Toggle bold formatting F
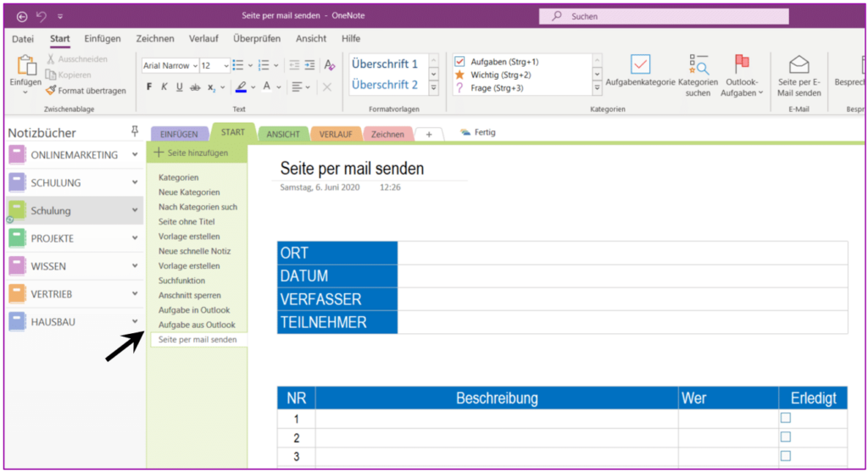 [x=149, y=87]
